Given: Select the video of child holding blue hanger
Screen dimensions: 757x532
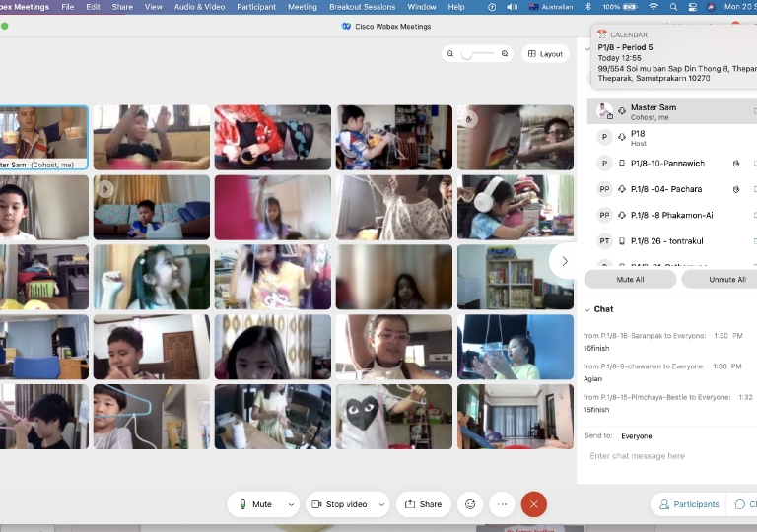Looking at the screenshot, I should point(152,417).
